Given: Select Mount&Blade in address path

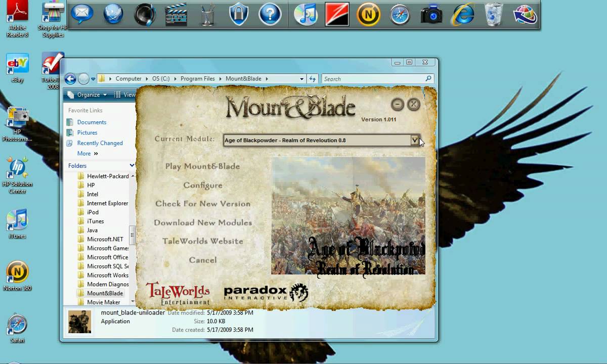Looking at the screenshot, I should [243, 79].
